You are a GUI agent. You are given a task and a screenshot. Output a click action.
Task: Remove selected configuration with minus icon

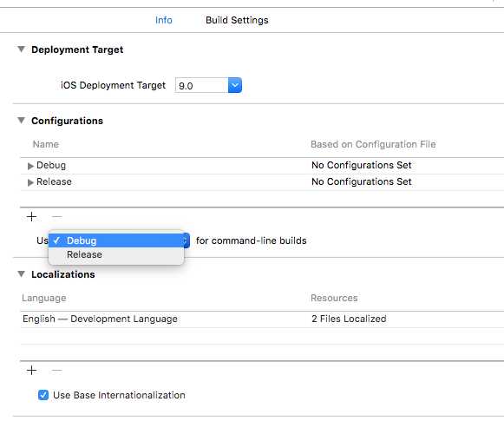(57, 217)
